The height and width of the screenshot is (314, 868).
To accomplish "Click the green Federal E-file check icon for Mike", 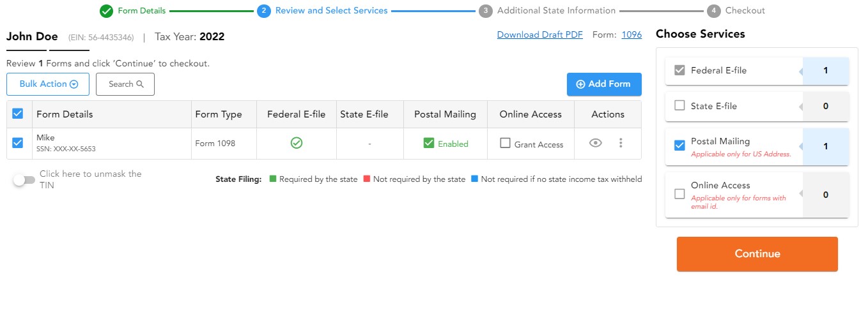I will coord(297,144).
